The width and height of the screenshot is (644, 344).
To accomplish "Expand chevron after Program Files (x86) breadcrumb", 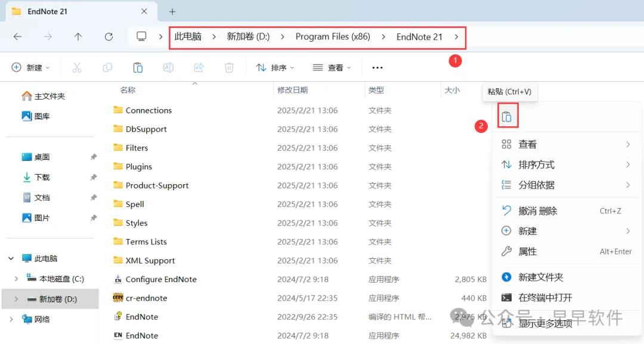I will click(383, 37).
